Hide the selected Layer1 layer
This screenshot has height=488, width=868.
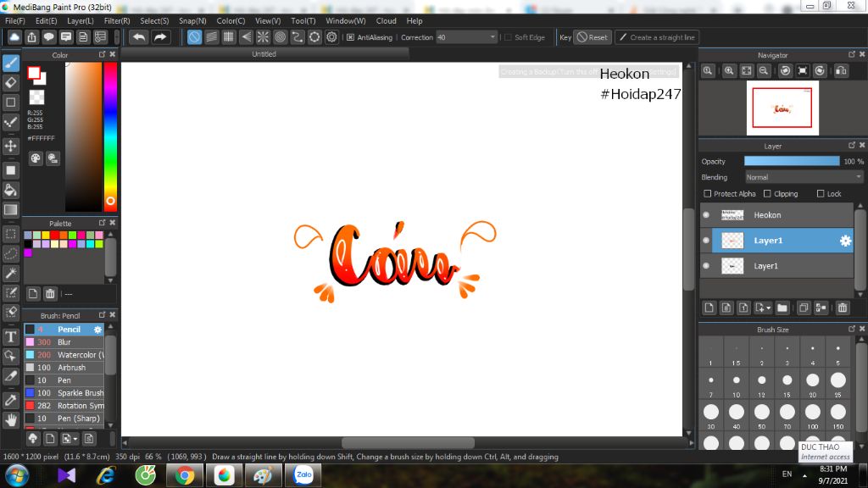(706, 241)
